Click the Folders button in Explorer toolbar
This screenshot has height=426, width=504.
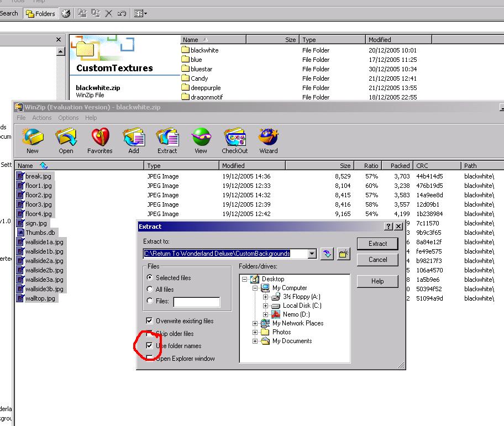click(x=40, y=13)
